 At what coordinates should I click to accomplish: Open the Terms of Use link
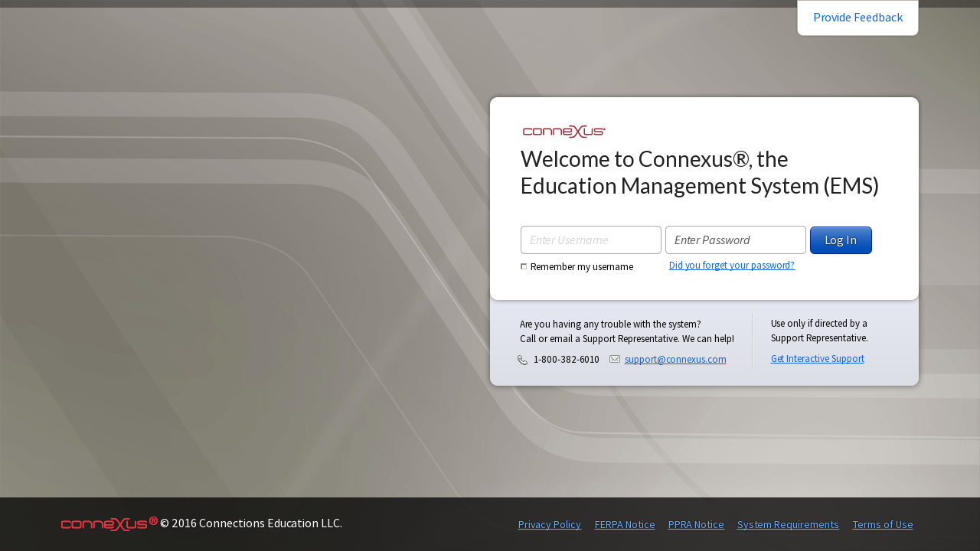coord(883,524)
